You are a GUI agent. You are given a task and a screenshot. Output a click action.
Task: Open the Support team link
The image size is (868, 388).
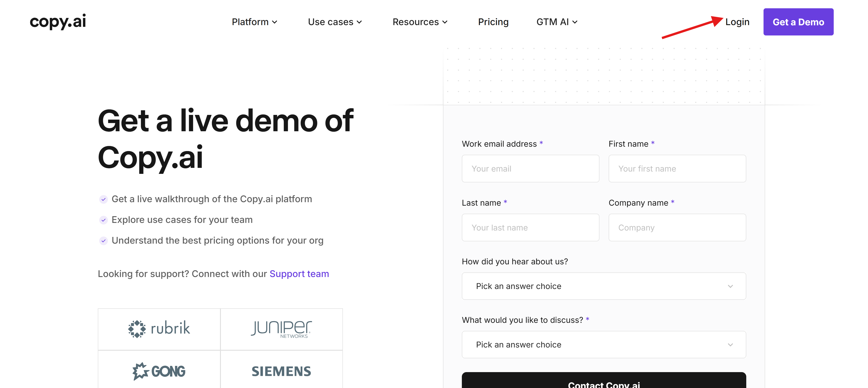tap(299, 274)
